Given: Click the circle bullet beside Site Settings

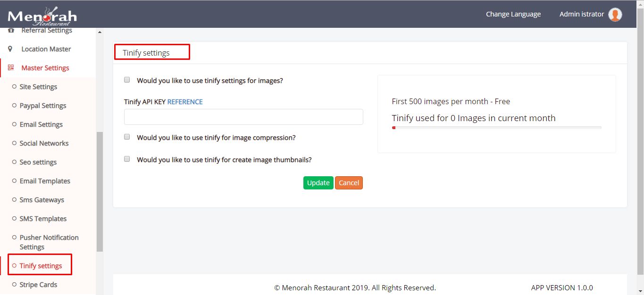Looking at the screenshot, I should 14,87.
